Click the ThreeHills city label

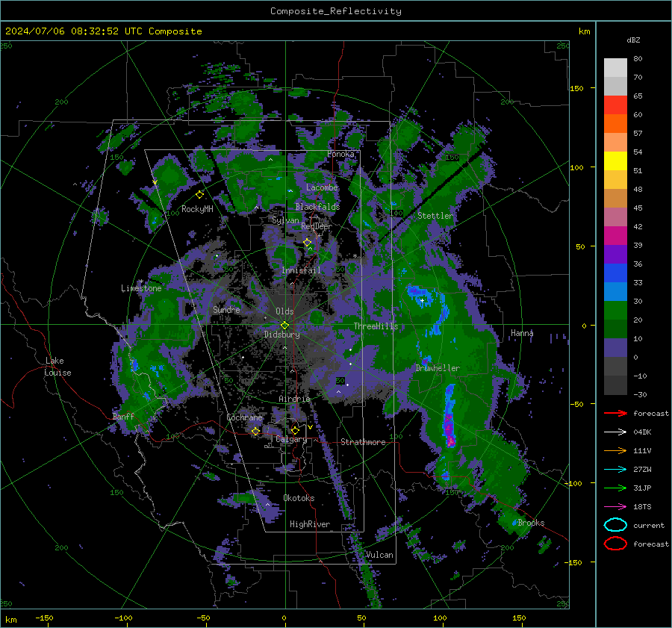[376, 326]
